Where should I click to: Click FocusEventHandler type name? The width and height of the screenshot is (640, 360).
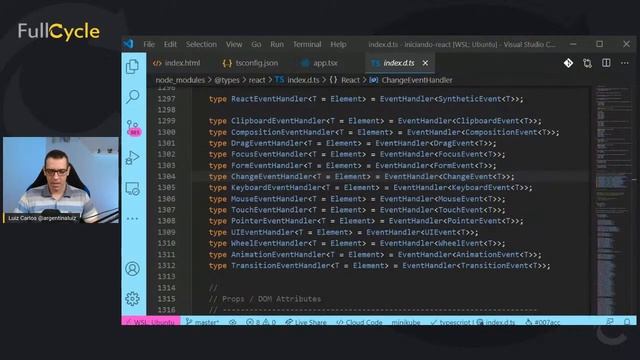click(269, 154)
